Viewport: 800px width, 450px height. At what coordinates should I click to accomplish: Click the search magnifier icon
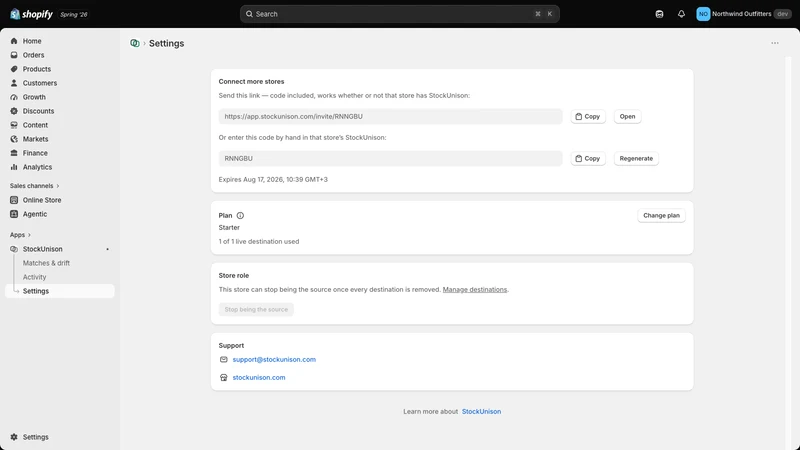pos(249,14)
